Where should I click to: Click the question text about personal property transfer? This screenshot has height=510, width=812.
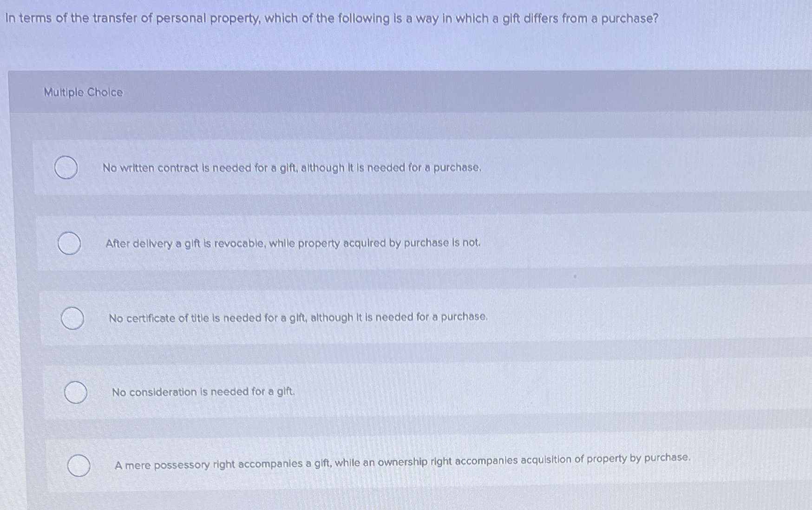(x=330, y=20)
